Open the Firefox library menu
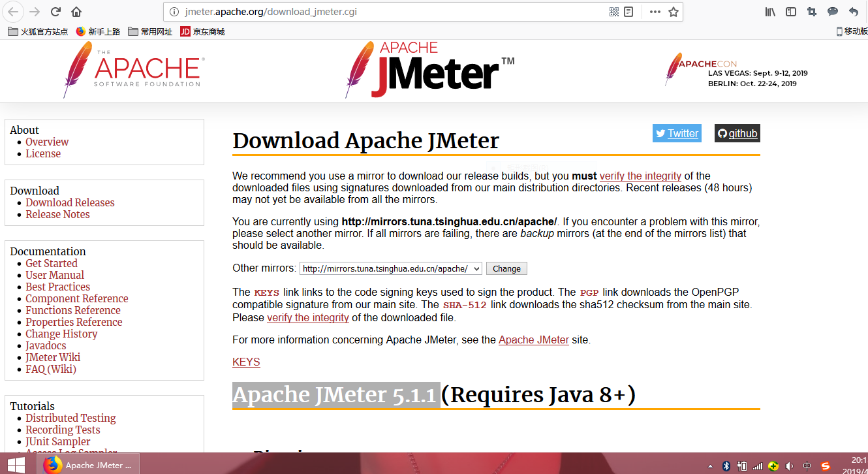 click(770, 12)
